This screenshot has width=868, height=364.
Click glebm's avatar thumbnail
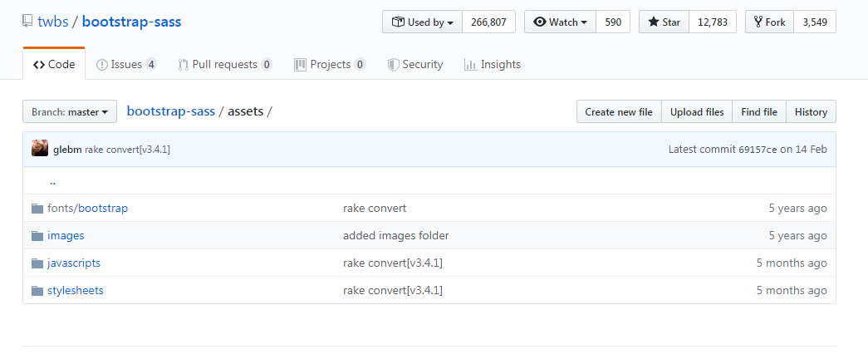coord(40,149)
